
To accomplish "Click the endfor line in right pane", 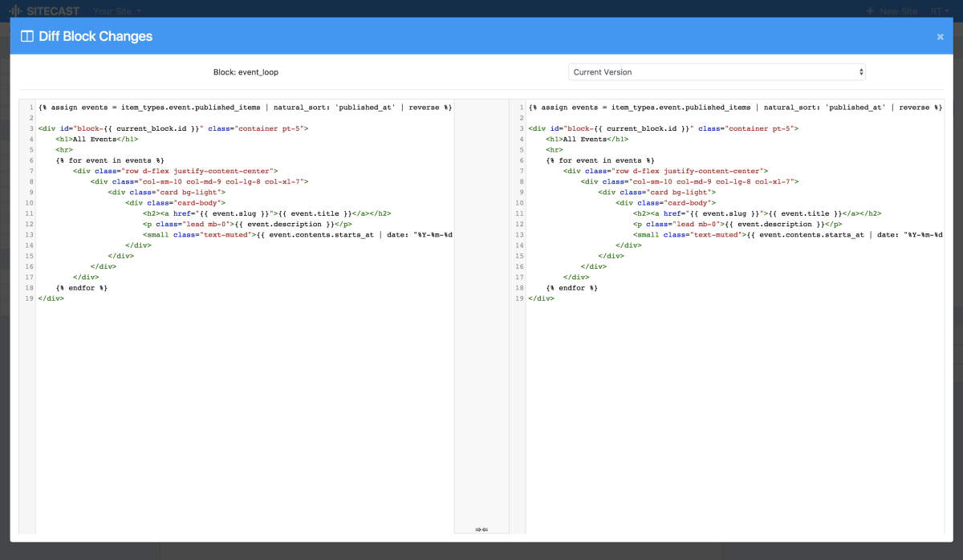I will [571, 287].
